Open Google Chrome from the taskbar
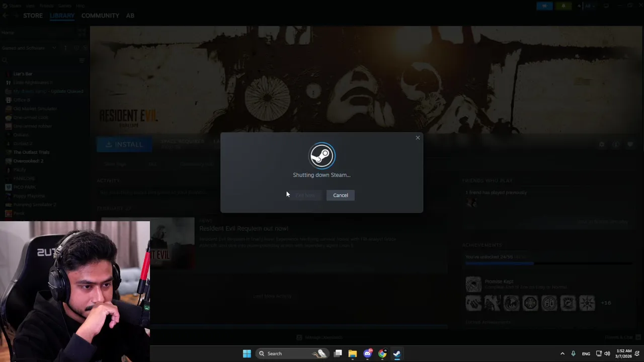644x362 pixels. pos(382,353)
